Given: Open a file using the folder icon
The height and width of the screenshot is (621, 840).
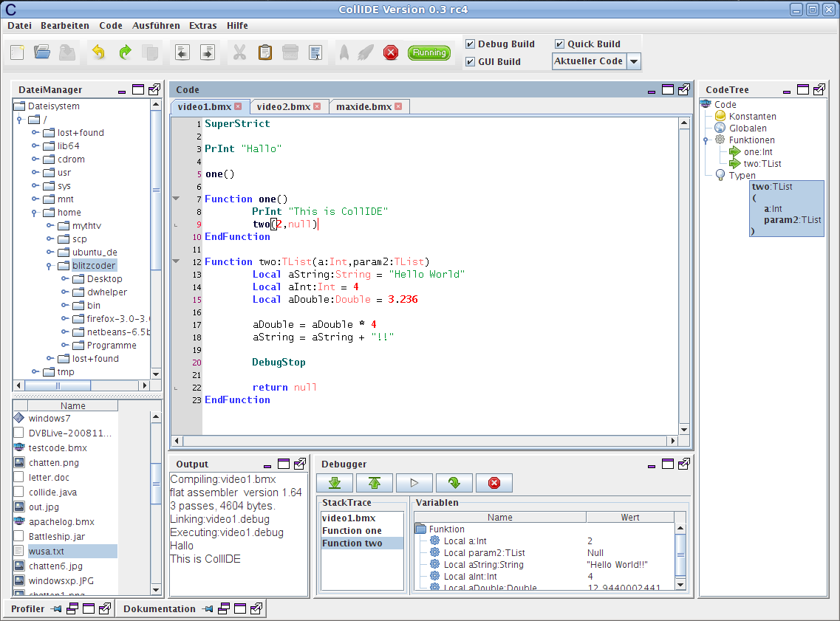Looking at the screenshot, I should (x=42, y=52).
